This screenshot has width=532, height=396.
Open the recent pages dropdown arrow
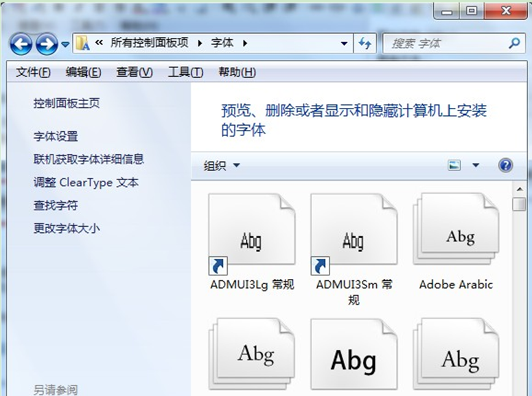pos(65,44)
